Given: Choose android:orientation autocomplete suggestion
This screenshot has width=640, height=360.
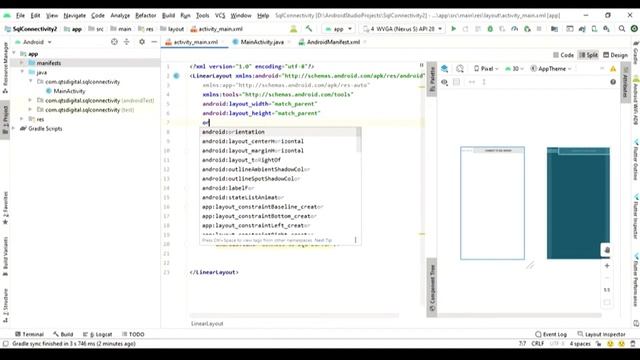Looking at the screenshot, I should (278, 132).
